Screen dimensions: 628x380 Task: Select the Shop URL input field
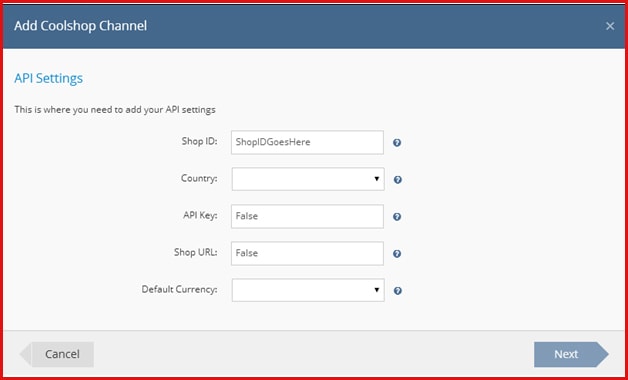point(307,253)
